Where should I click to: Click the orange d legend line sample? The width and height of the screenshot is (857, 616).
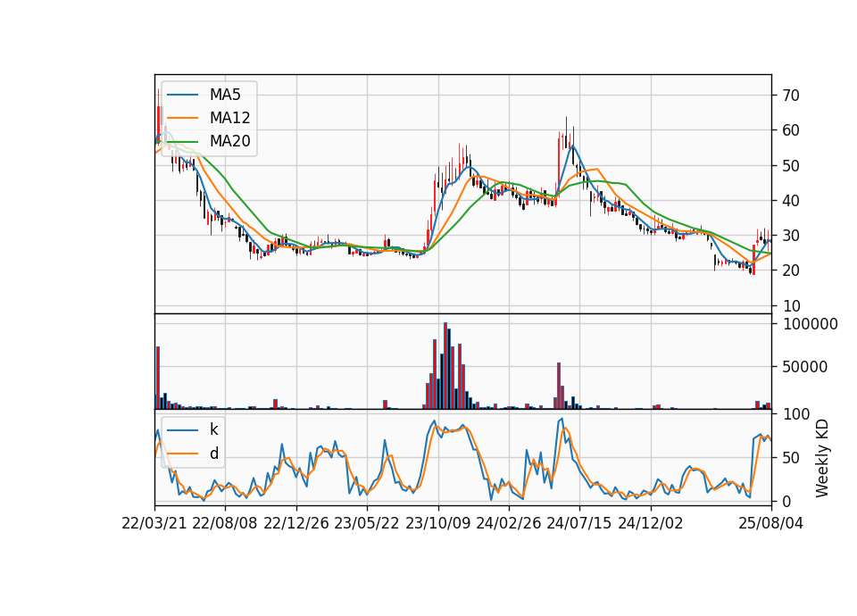(182, 454)
